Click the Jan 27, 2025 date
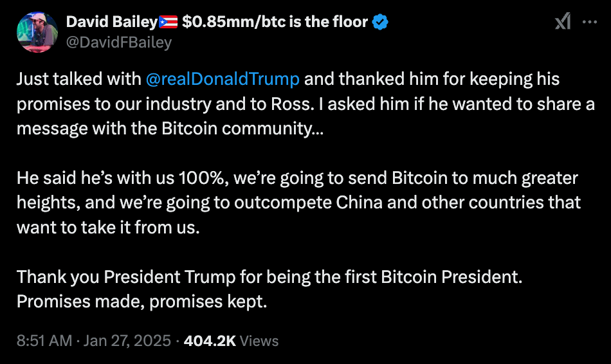 (x=128, y=341)
